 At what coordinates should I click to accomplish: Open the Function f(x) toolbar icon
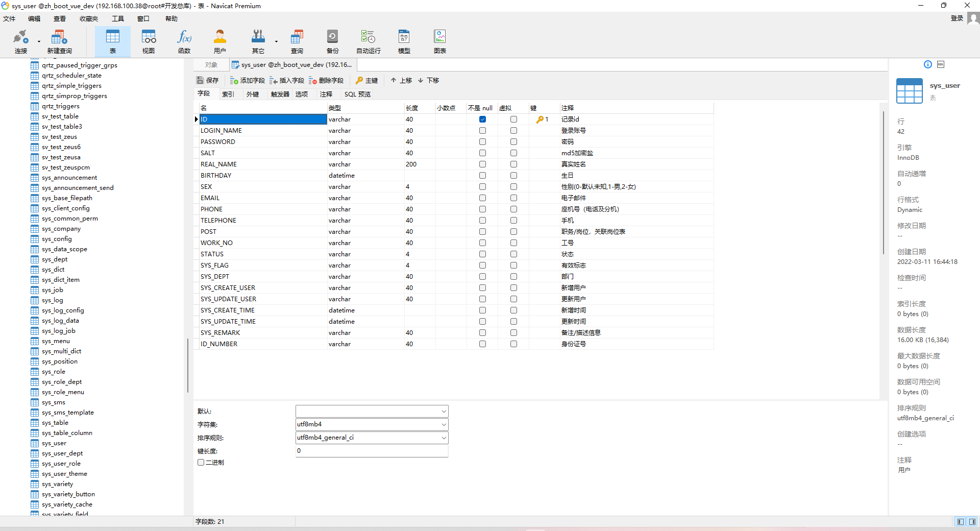[x=184, y=41]
